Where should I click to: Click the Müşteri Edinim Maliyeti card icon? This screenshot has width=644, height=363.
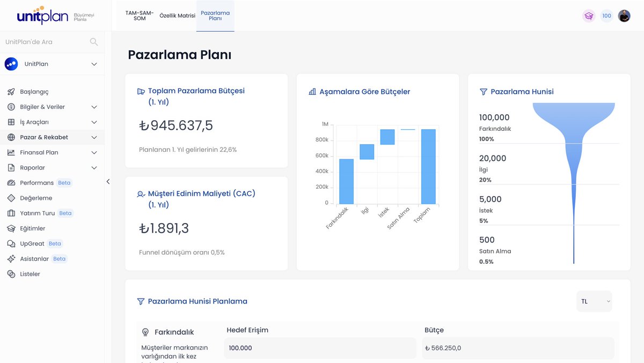141,194
